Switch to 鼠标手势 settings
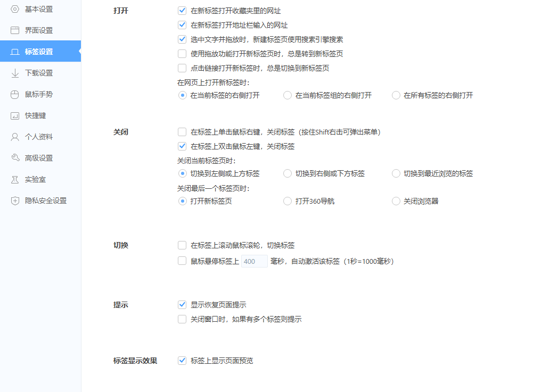This screenshot has width=550, height=392. coord(40,95)
